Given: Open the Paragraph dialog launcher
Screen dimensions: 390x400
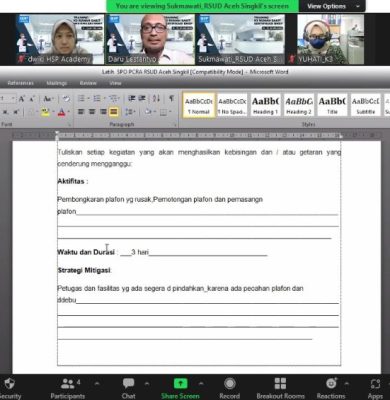Looking at the screenshot, I should 175,125.
